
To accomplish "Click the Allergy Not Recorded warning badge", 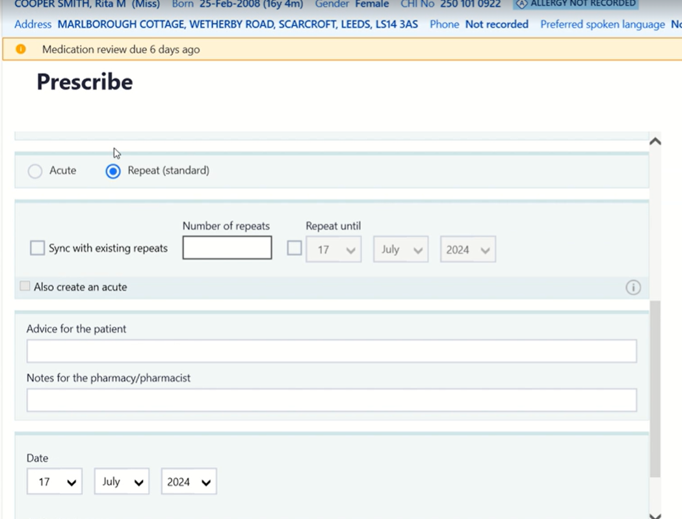I will click(576, 4).
